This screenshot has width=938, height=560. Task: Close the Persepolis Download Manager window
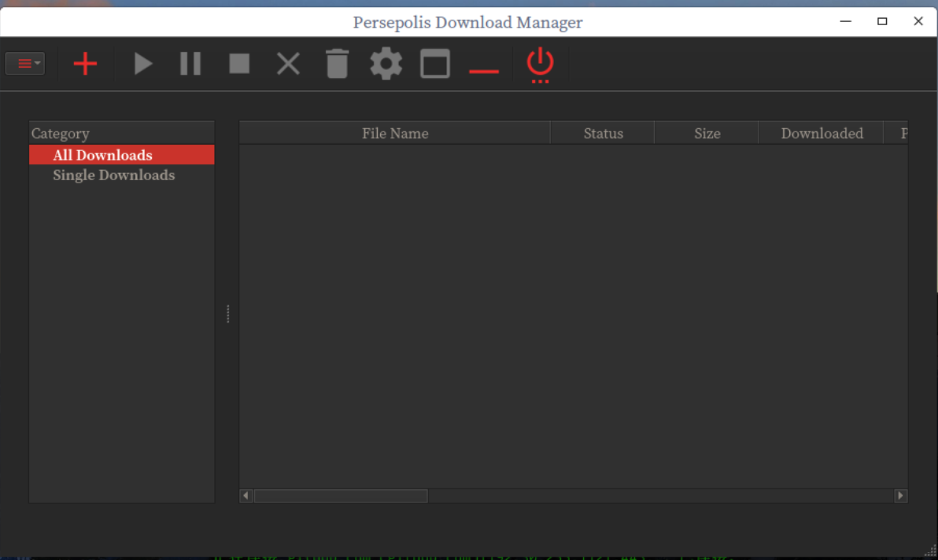(918, 21)
